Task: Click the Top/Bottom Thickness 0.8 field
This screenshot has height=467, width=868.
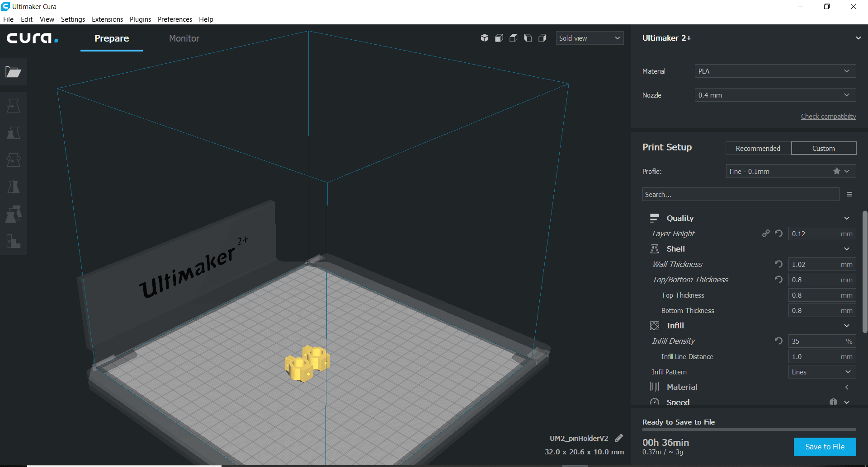Action: [822, 280]
